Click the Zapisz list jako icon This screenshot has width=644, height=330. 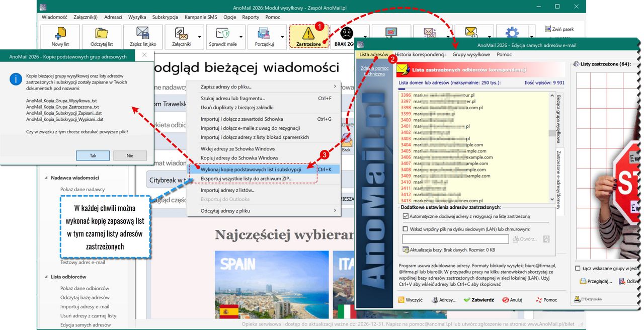[x=143, y=33]
